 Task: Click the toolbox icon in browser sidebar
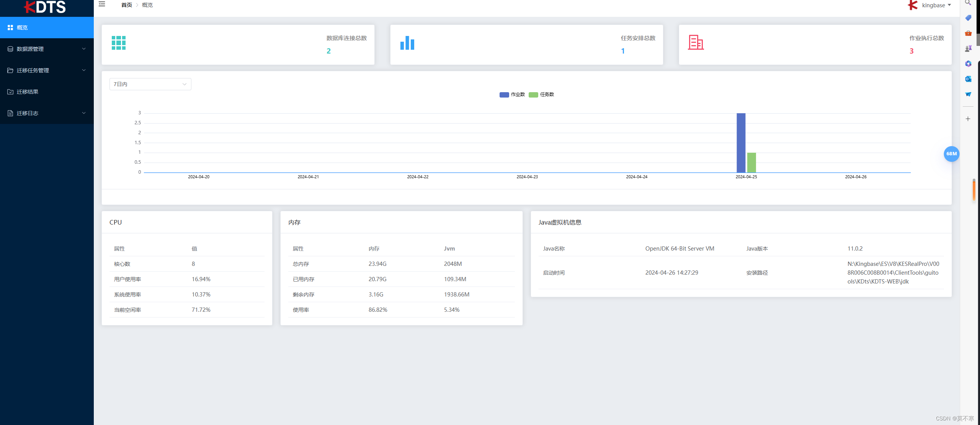point(968,33)
